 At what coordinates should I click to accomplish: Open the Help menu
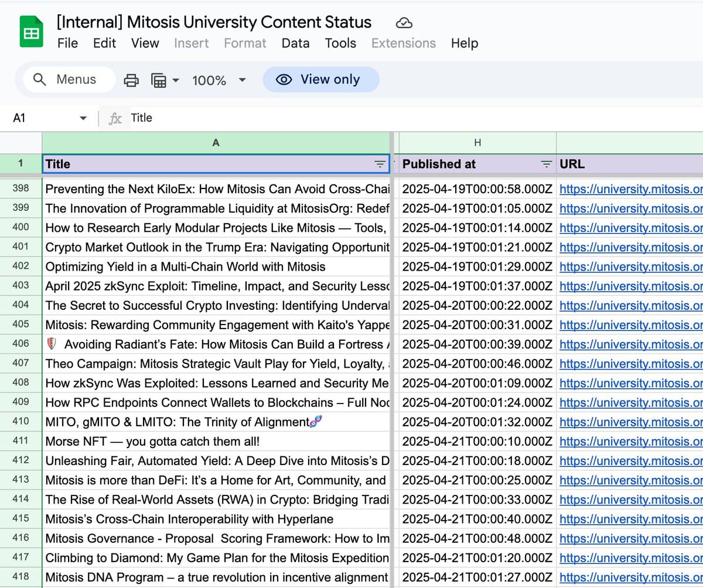tap(465, 43)
